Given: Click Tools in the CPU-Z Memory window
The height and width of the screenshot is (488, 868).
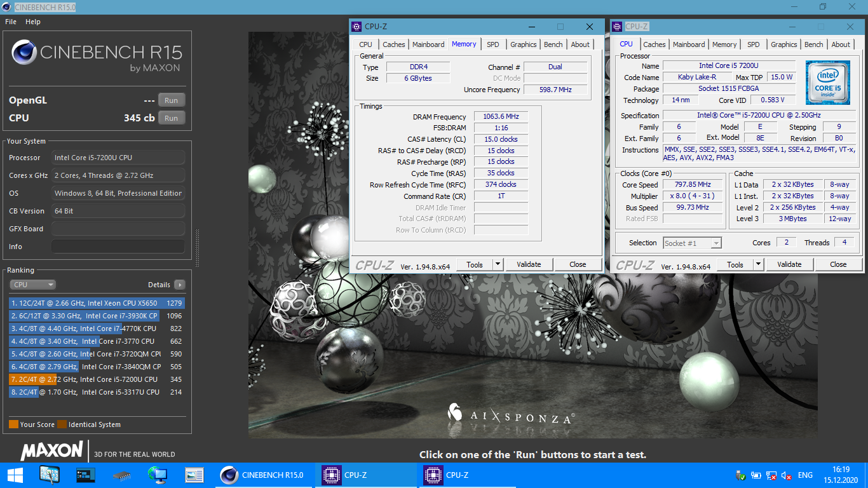Looking at the screenshot, I should [x=475, y=265].
